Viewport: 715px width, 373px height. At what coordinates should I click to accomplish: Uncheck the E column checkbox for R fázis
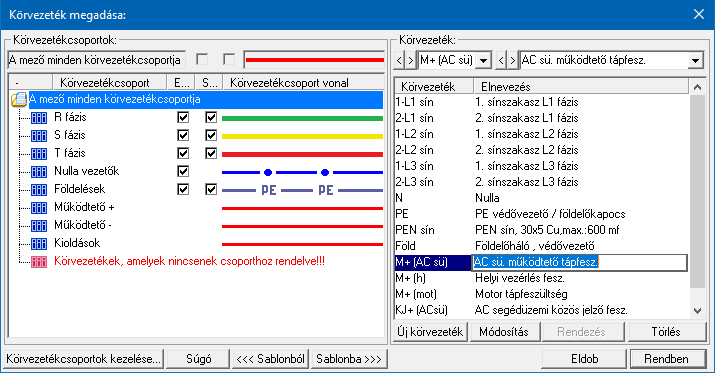click(183, 117)
